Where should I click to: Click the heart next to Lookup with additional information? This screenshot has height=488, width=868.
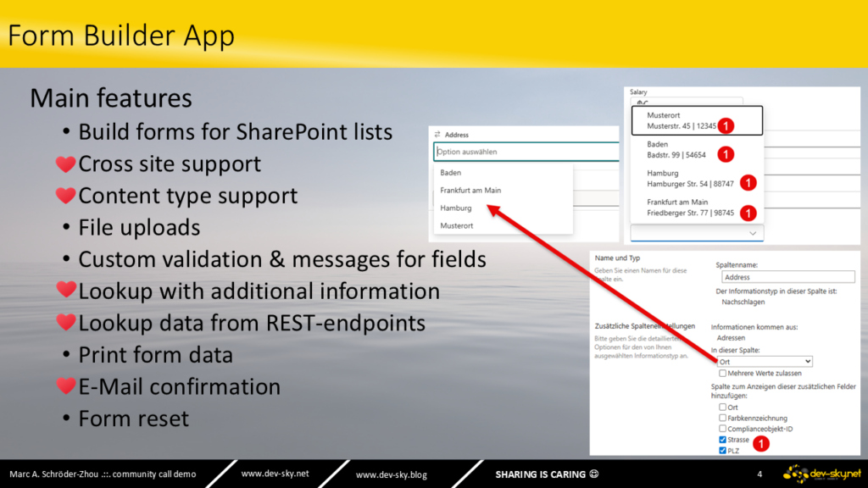tap(65, 290)
